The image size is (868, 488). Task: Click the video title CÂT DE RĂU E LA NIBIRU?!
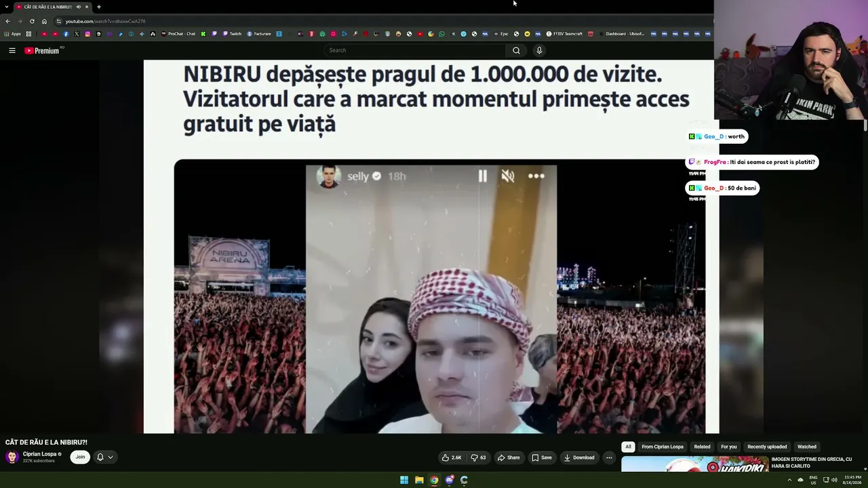pos(46,443)
